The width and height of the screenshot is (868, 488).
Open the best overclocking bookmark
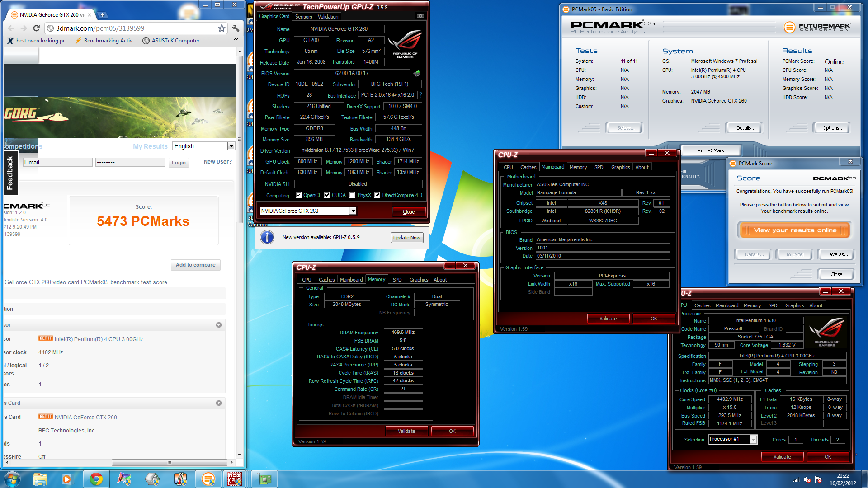[38, 41]
